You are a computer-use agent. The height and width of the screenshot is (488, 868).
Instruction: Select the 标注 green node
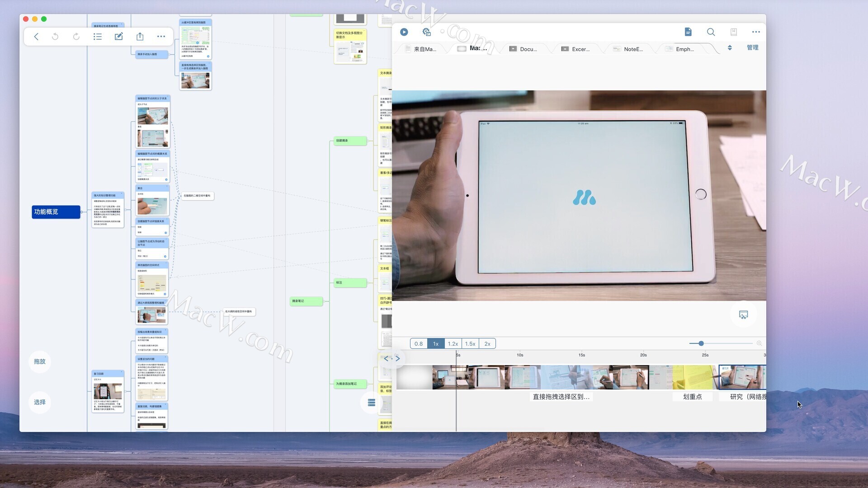(x=350, y=282)
